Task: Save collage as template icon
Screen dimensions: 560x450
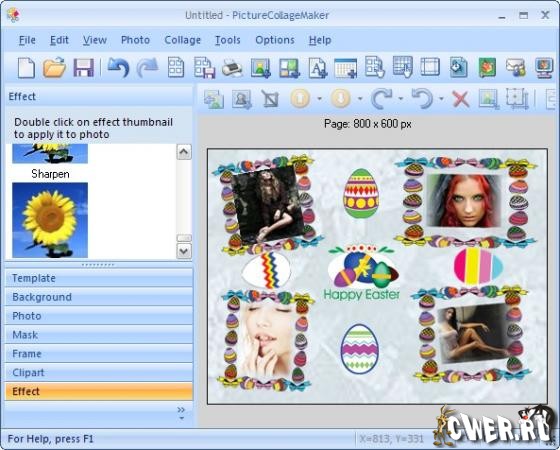Action: 204,68
